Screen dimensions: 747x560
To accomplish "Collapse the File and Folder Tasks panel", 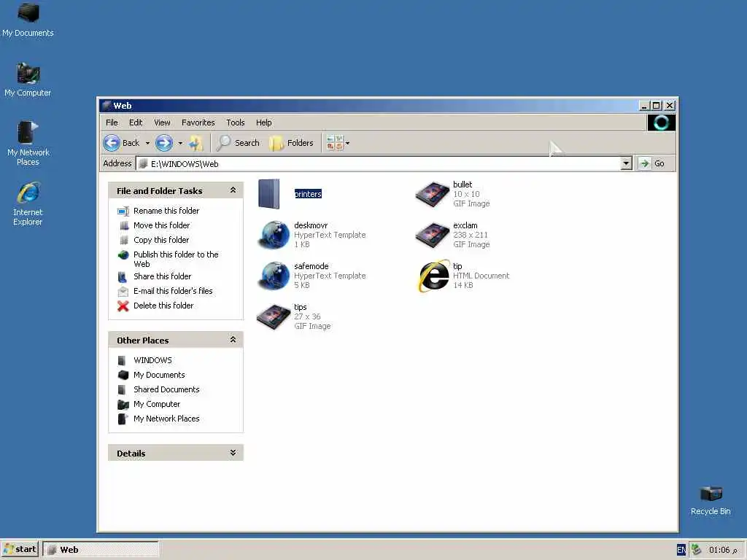I will [233, 190].
